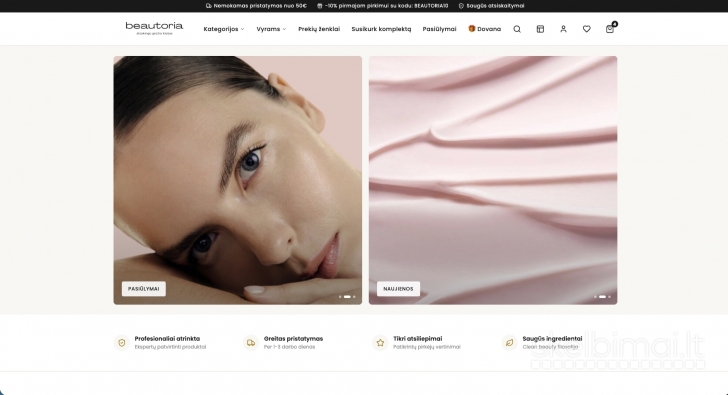Click the shield icon beside Profesionaliai atrinkta
This screenshot has width=728, height=395.
122,343
